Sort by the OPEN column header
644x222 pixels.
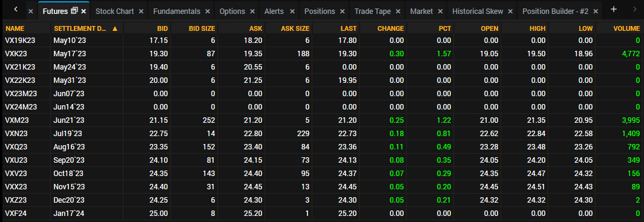[490, 28]
